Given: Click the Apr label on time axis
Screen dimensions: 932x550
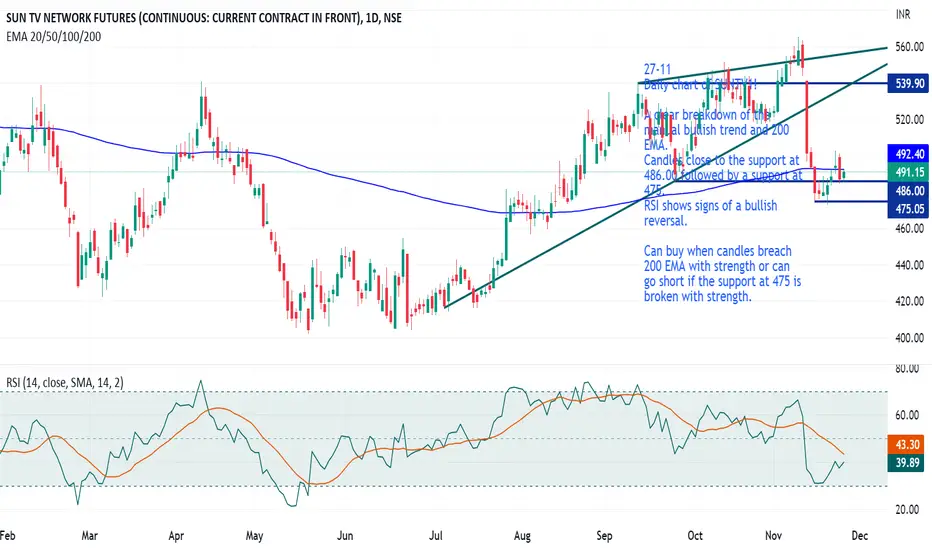Looking at the screenshot, I should (x=176, y=536).
